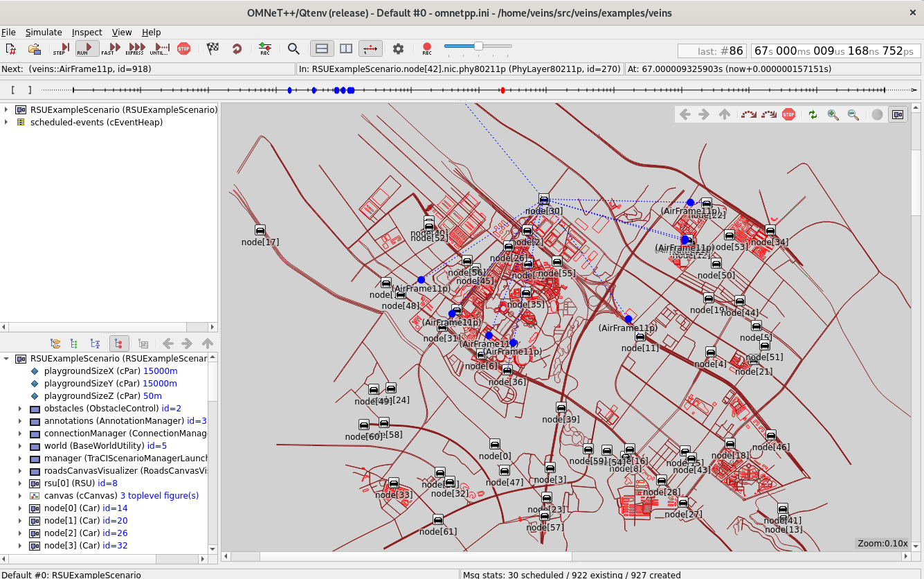Screen dimensions: 924x579
Task: Refresh the canvas layout with green arrows
Action: coord(813,115)
